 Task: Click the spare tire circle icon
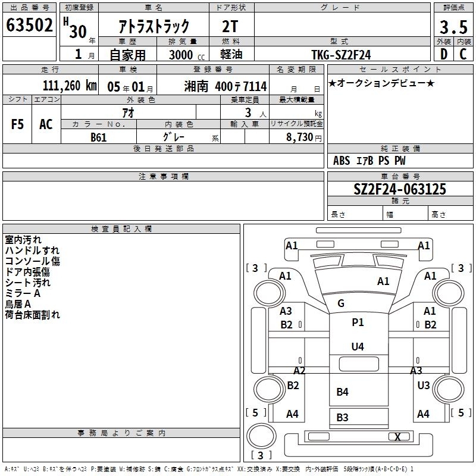258,435
